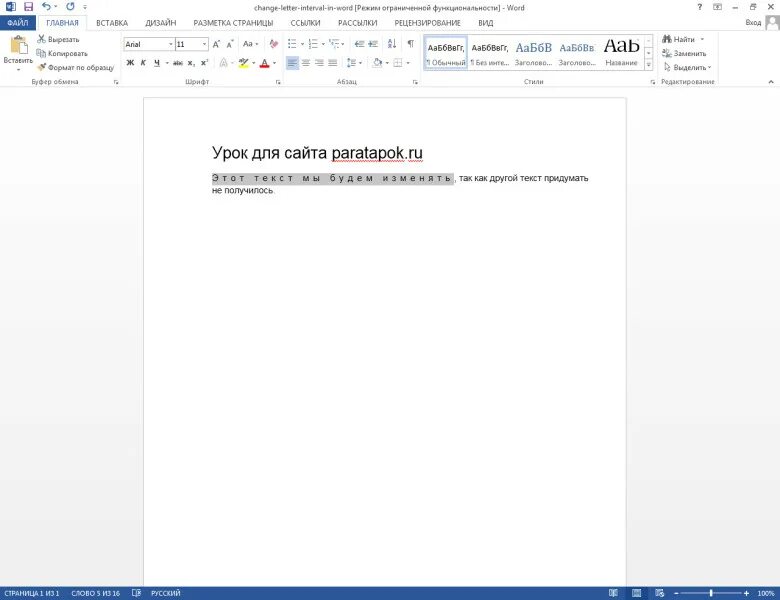Increase font size with grow font icon

click(216, 44)
